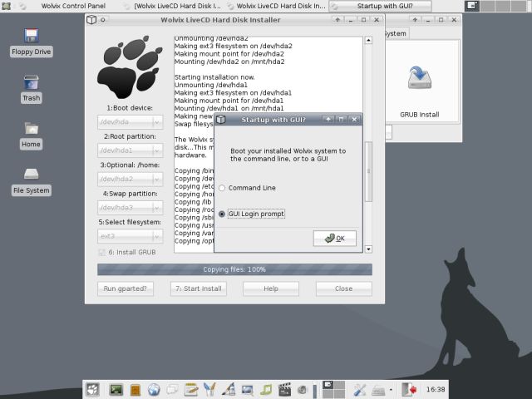Click the Copying files 100% progress bar

[234, 269]
